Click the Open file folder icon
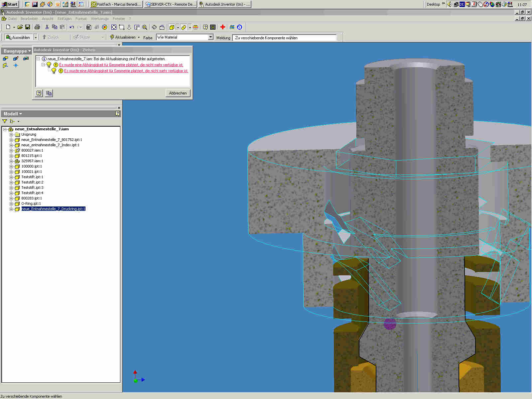The width and height of the screenshot is (532, 399). pos(20,27)
